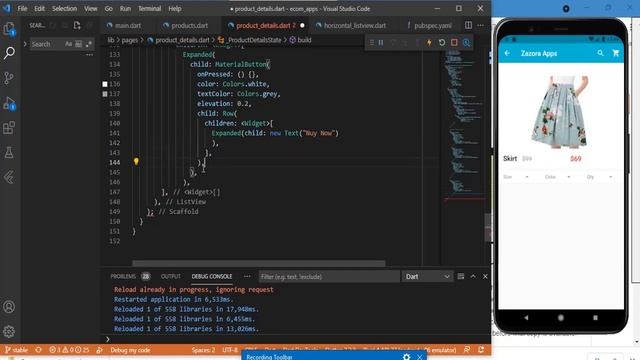Click errors and warnings status item
Image resolution: width=640 pixels, height=360 pixels.
click(x=69, y=350)
